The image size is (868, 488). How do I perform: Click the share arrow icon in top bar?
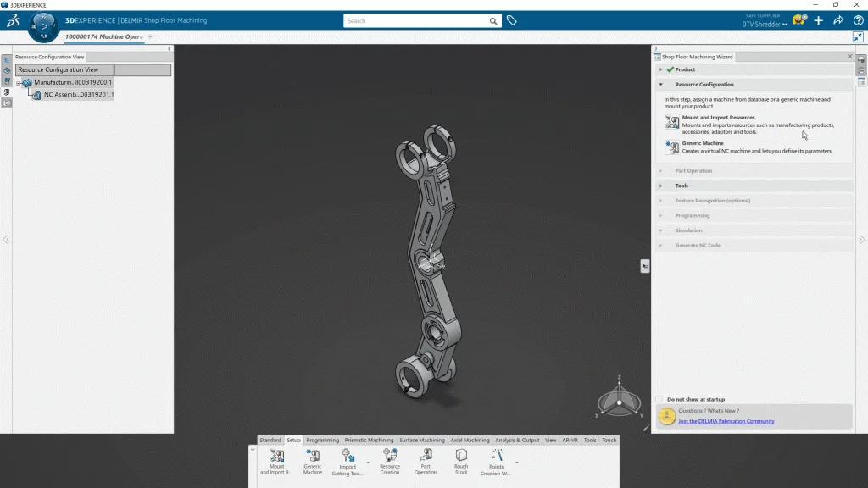click(x=837, y=20)
